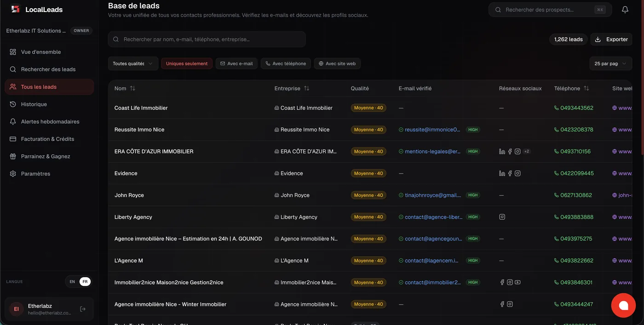This screenshot has width=644, height=325.
Task: Click the 1,262 leads counter
Action: click(x=568, y=39)
